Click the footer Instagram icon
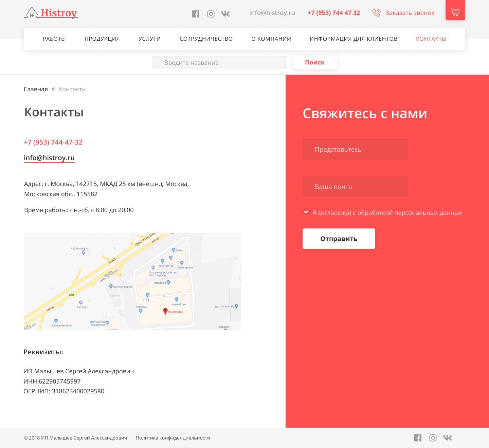489x448 pixels. pyautogui.click(x=433, y=438)
